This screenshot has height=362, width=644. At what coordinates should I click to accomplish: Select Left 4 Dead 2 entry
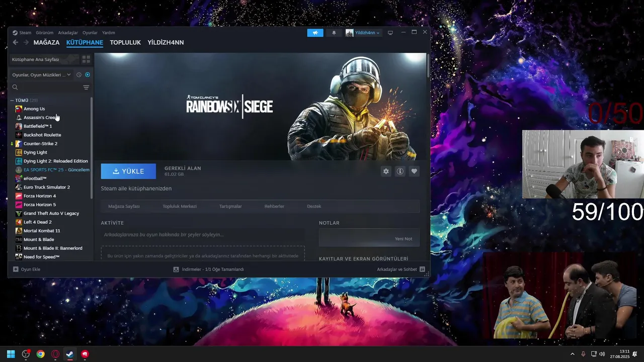38,222
